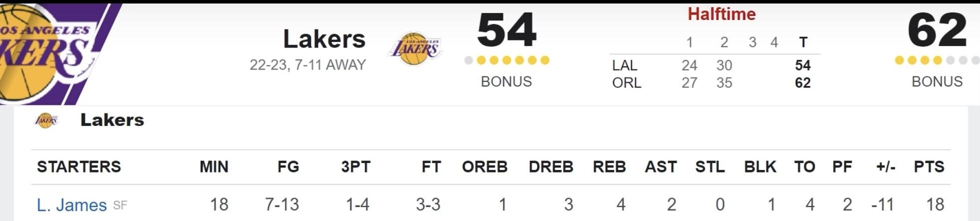The width and height of the screenshot is (980, 221).
Task: Click the Lakers section heading
Action: coord(112,120)
